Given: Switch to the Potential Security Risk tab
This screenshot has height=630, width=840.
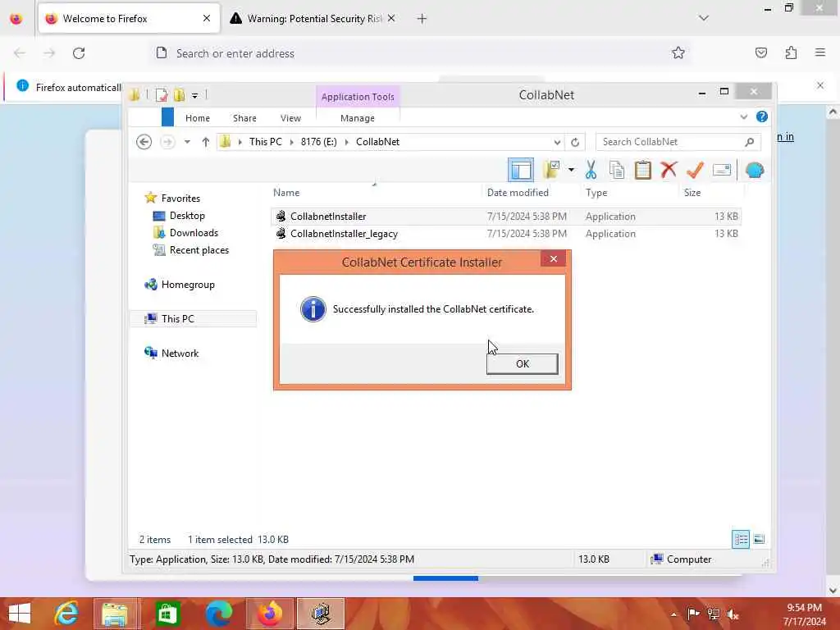Looking at the screenshot, I should coord(313,19).
